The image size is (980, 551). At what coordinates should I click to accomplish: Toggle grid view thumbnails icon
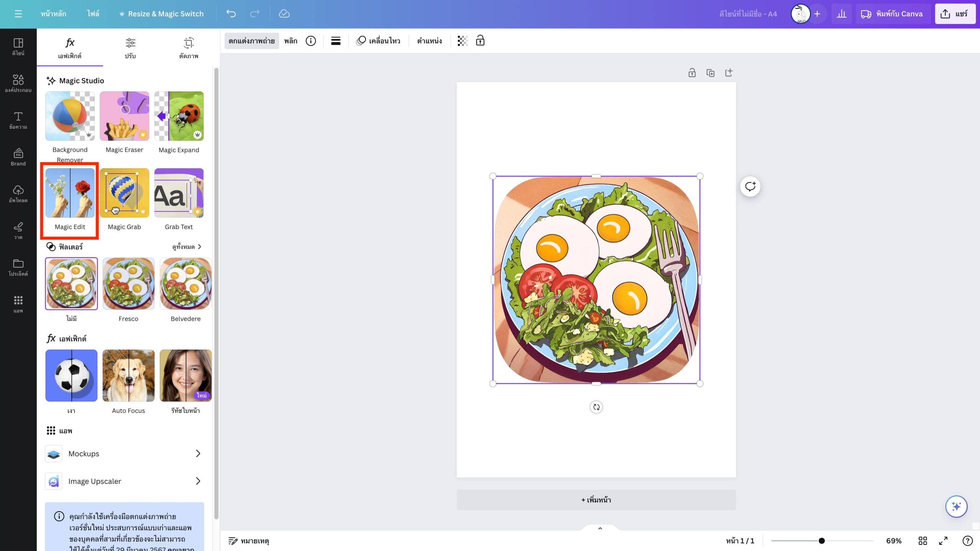(x=923, y=541)
